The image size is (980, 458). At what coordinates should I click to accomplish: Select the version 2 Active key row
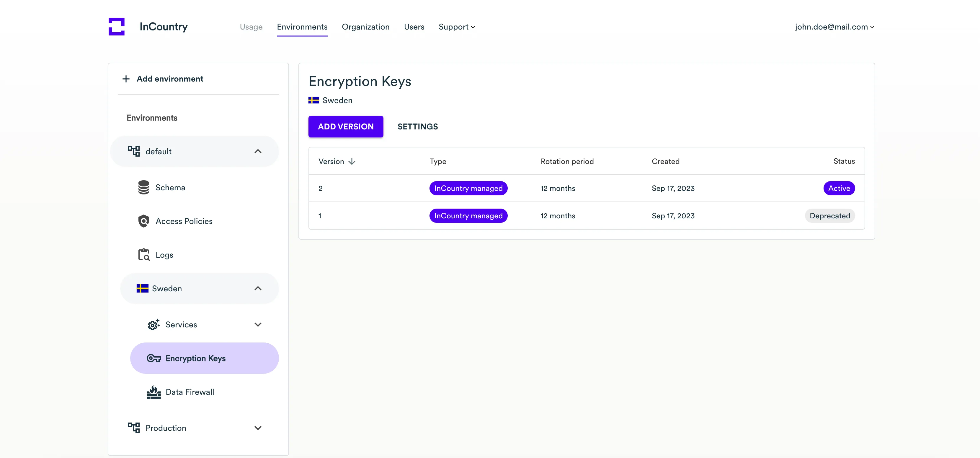[x=586, y=189]
